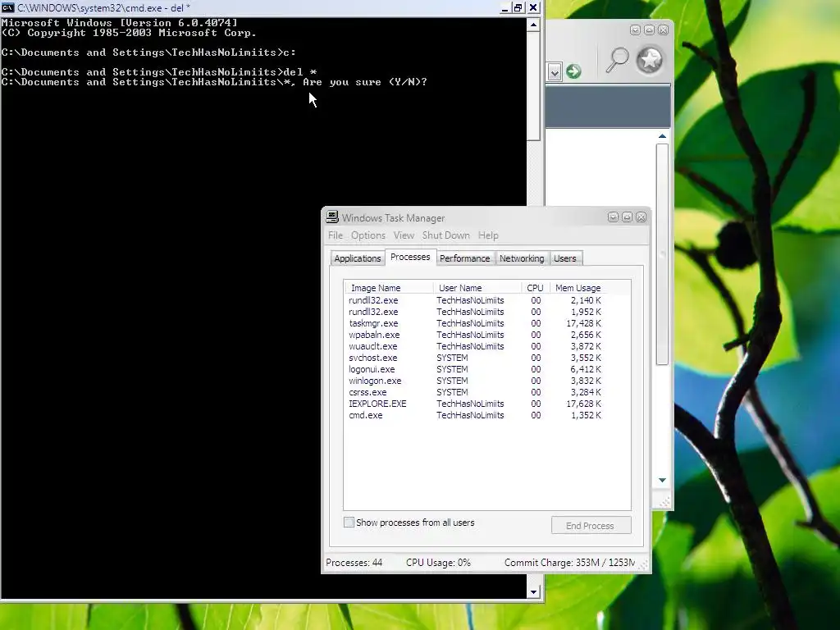Screen dimensions: 840x630
Task: Open the Shut Down menu
Action: (445, 235)
